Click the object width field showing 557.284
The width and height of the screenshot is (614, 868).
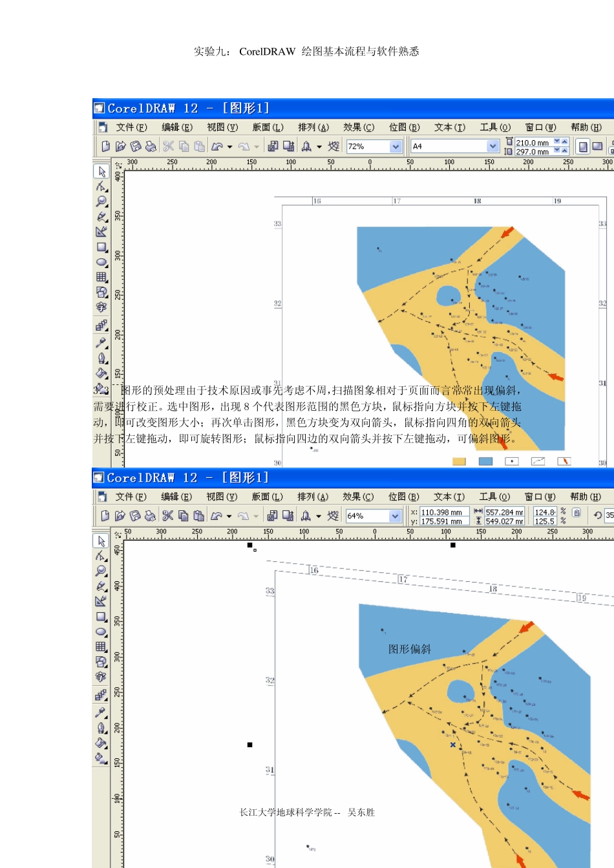point(505,512)
